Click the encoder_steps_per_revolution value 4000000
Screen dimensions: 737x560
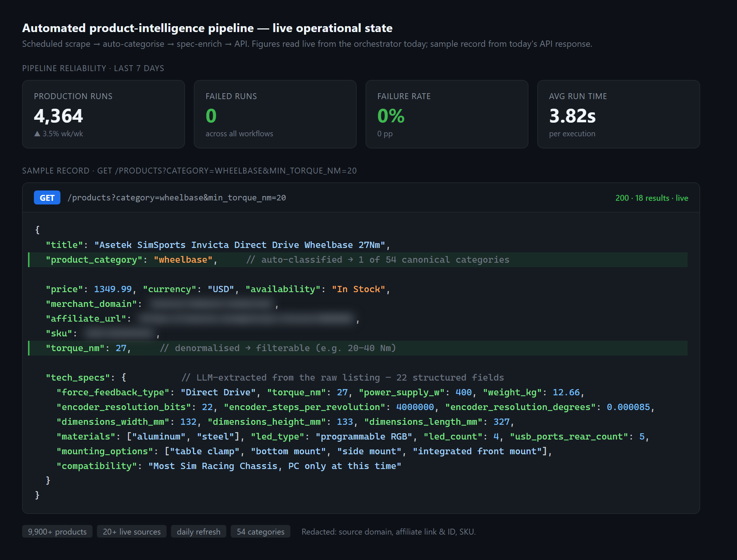tap(415, 407)
